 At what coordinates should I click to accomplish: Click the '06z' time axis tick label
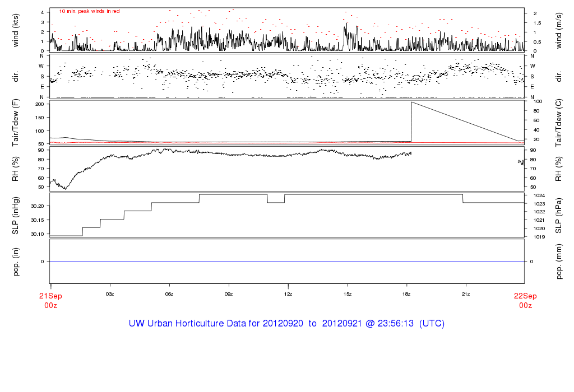(x=169, y=294)
